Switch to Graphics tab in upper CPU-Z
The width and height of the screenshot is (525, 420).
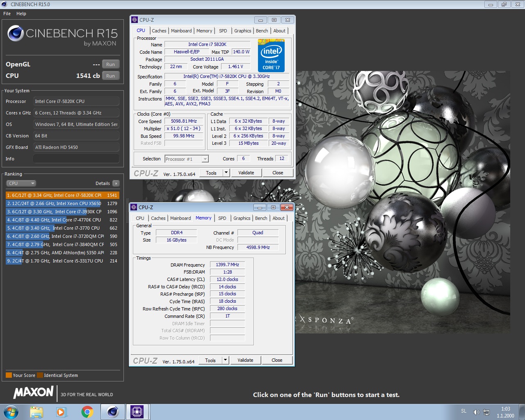(x=243, y=31)
